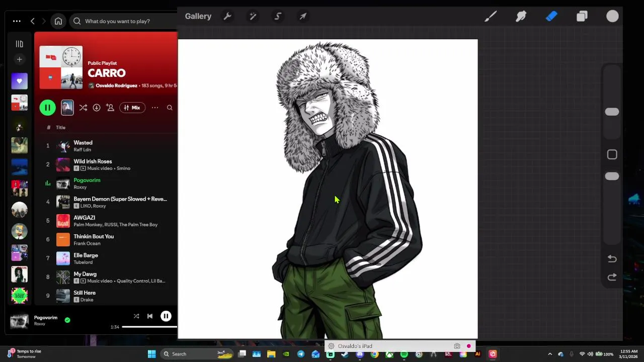Sort the playlist by Title column
Screen dimensions: 644x362
[60, 127]
